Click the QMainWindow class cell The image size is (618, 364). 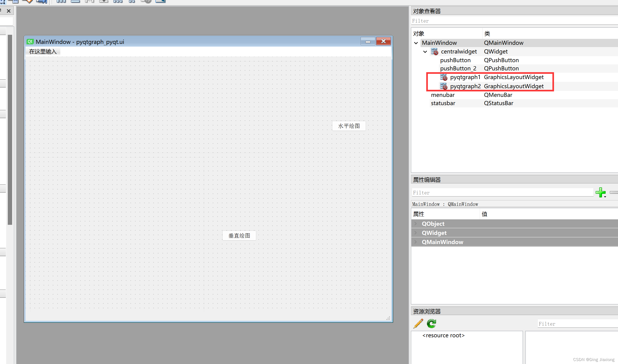[x=503, y=43]
